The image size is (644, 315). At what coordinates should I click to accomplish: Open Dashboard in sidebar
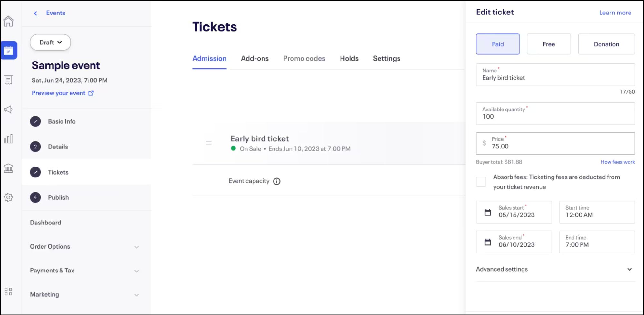pyautogui.click(x=45, y=223)
